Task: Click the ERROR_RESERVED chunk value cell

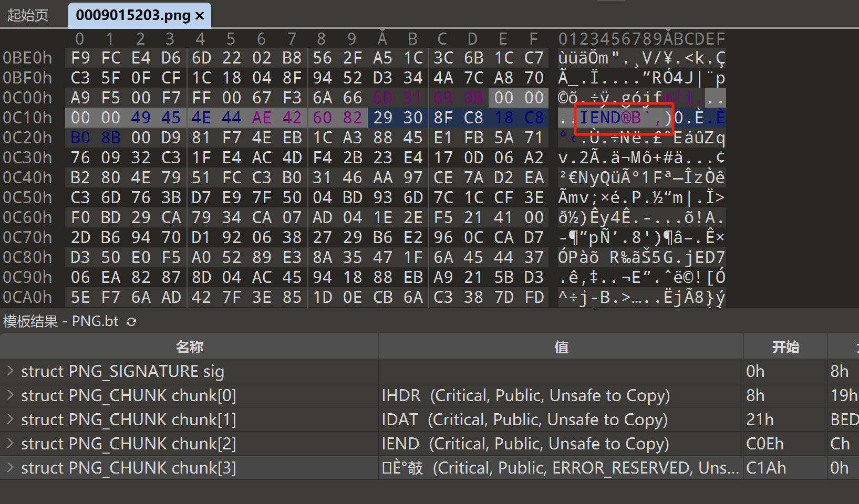Action: pyautogui.click(x=561, y=468)
